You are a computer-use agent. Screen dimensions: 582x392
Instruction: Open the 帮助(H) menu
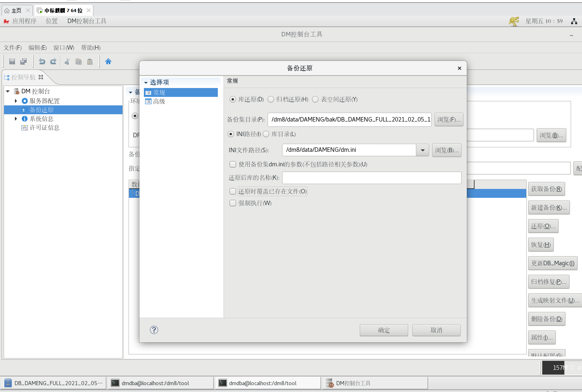[x=91, y=48]
